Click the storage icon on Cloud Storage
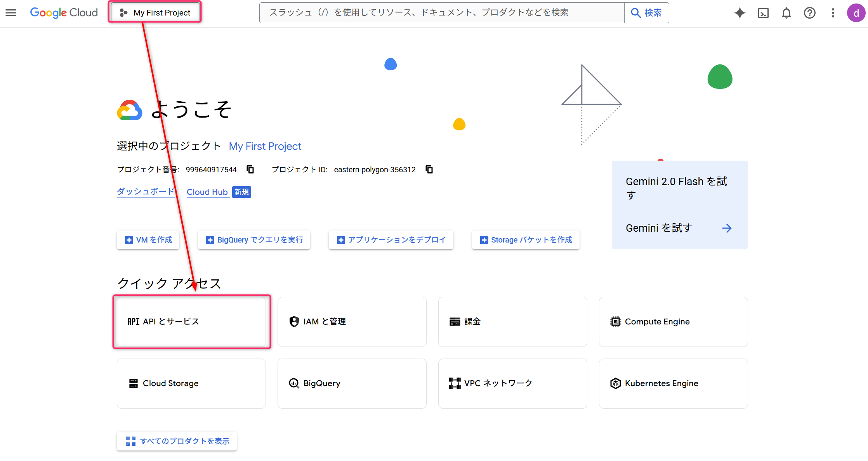Image resolution: width=868 pixels, height=461 pixels. point(134,383)
